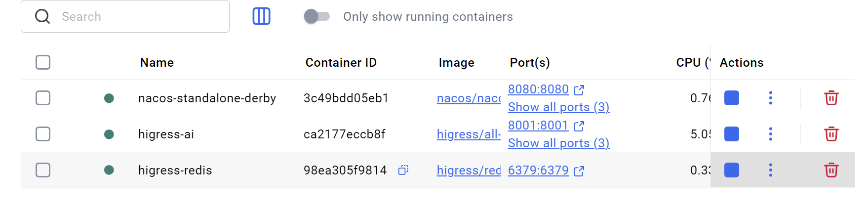Image resolution: width=868 pixels, height=214 pixels.
Task: Select the higress-ai row checkbox
Action: (43, 134)
